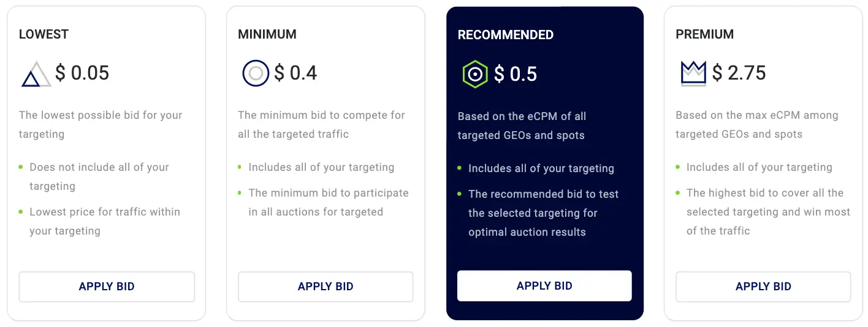Apply the Minimum bid of $0.4

[x=325, y=287]
